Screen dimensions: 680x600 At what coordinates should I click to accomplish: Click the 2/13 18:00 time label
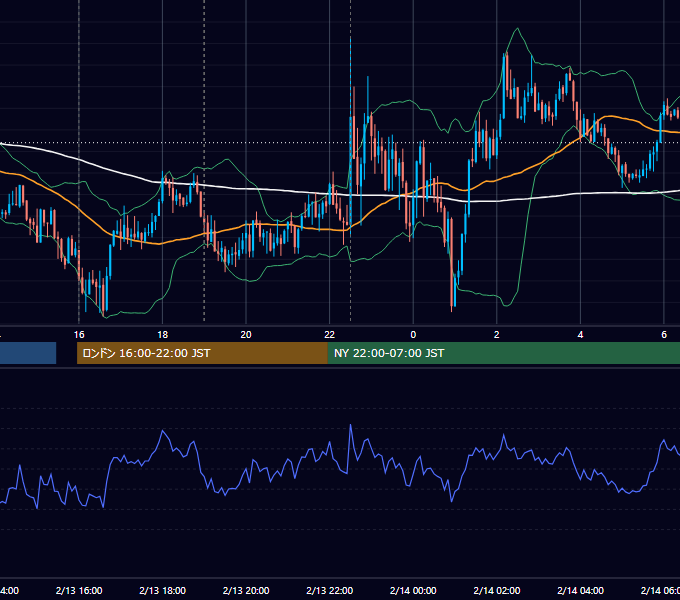point(163,590)
